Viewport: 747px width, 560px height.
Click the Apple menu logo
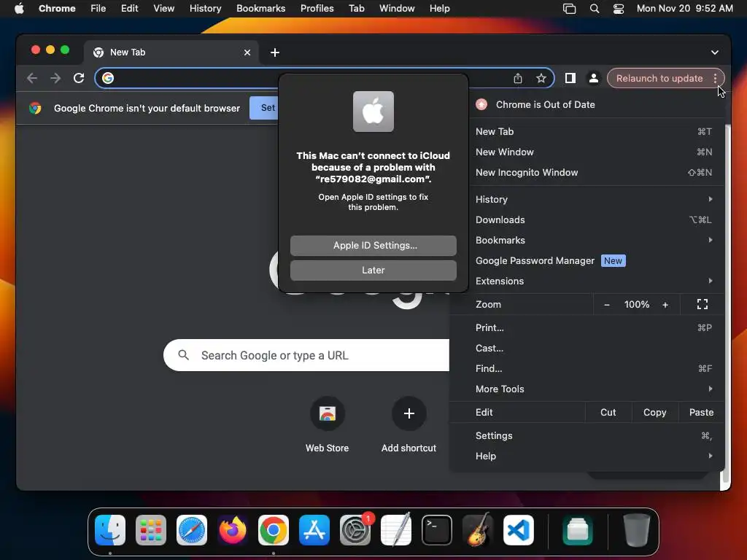(x=19, y=8)
